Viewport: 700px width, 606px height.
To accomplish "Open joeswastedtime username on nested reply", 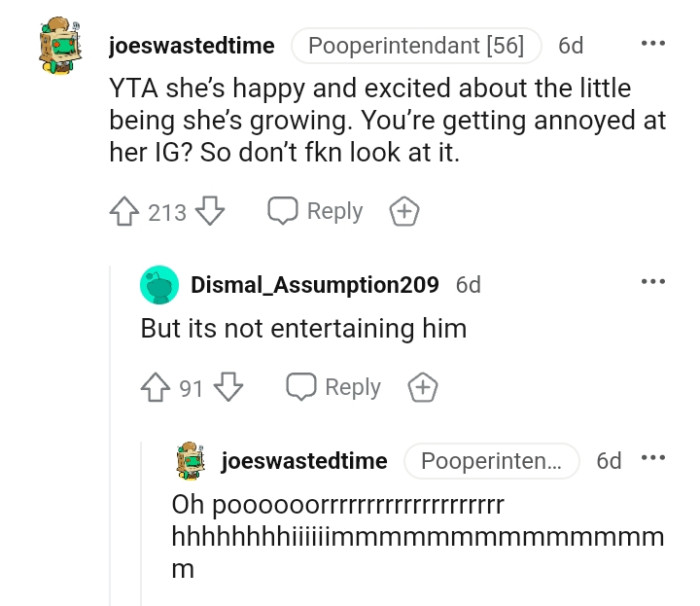I will tap(304, 461).
